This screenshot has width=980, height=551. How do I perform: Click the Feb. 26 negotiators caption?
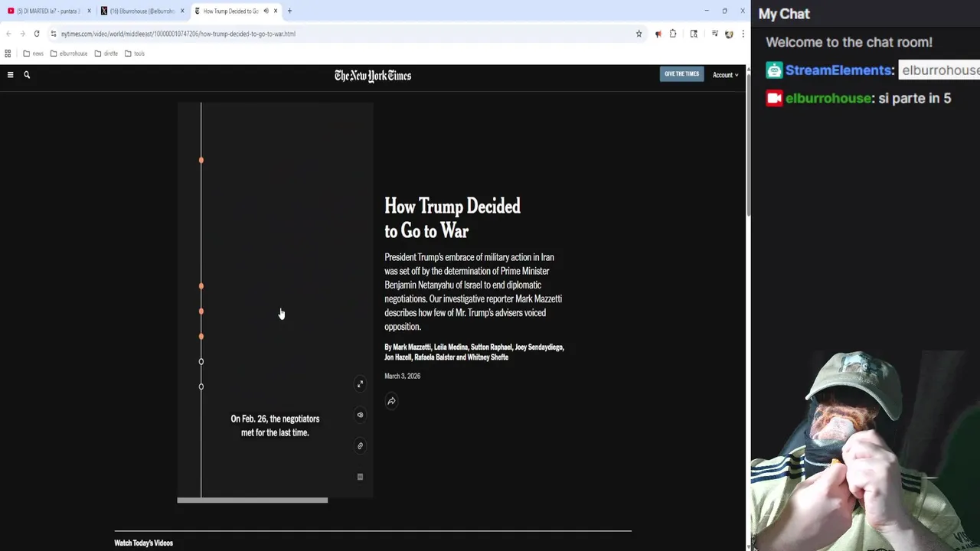275,425
